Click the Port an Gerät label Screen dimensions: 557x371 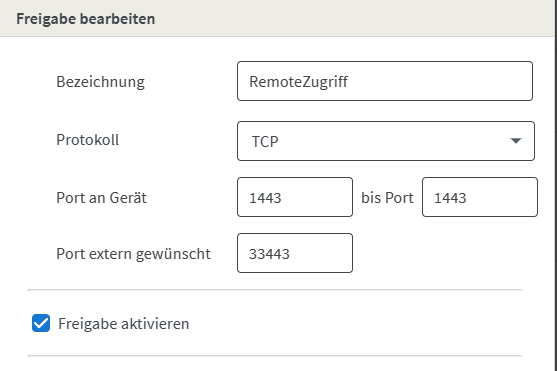(x=101, y=198)
